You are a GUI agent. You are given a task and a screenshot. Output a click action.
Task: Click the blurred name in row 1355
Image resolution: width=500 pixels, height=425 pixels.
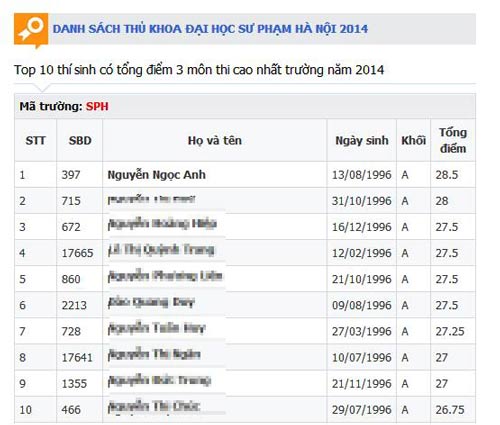[159, 381]
